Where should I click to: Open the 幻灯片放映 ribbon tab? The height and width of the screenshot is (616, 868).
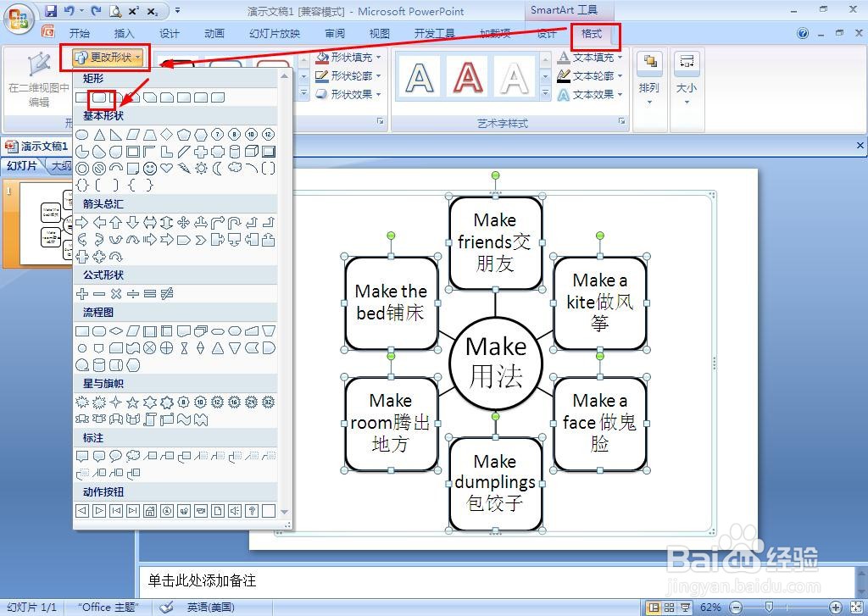pos(275,34)
